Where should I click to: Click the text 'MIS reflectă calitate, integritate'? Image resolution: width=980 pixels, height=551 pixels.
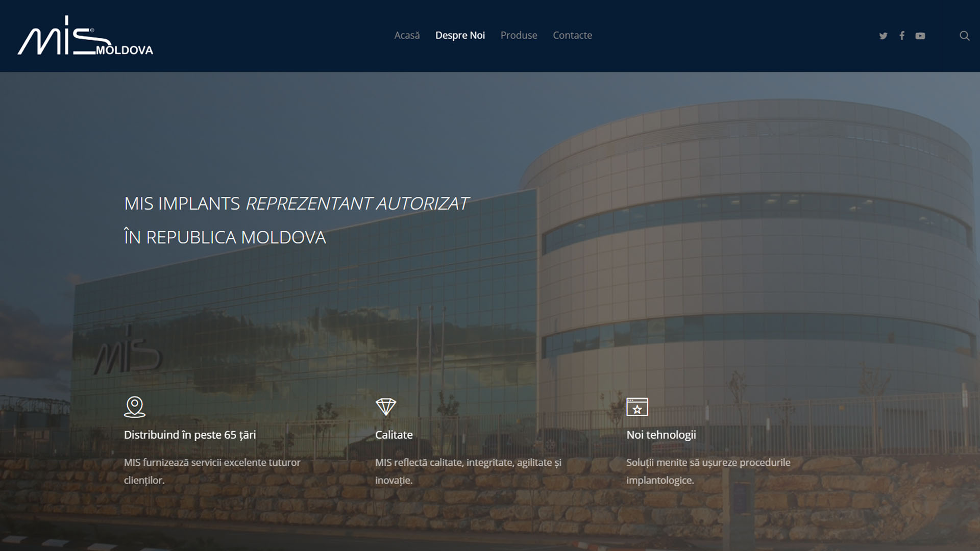pyautogui.click(x=444, y=462)
